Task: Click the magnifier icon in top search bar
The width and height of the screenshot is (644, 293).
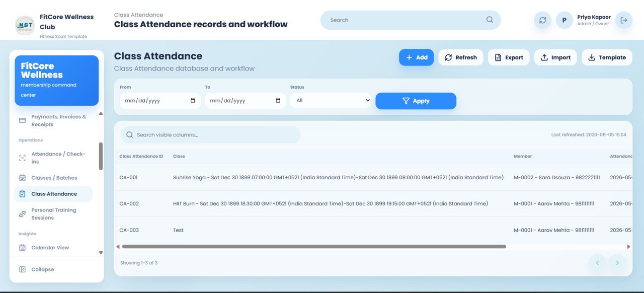Action: point(490,20)
